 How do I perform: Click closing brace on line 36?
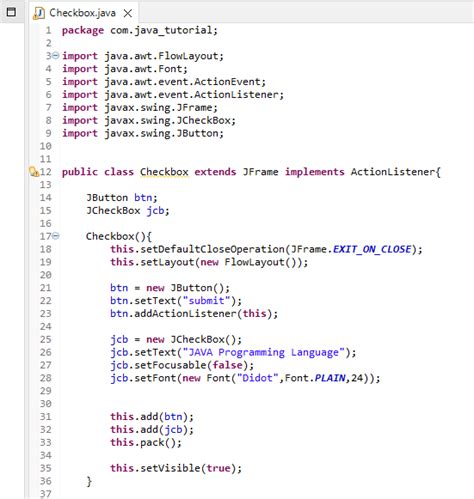pos(89,481)
